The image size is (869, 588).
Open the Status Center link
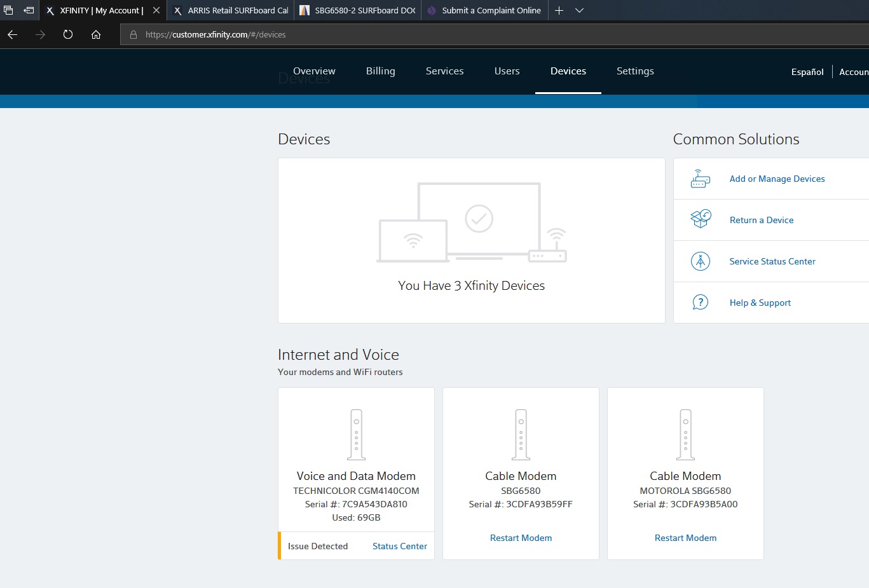coord(399,546)
